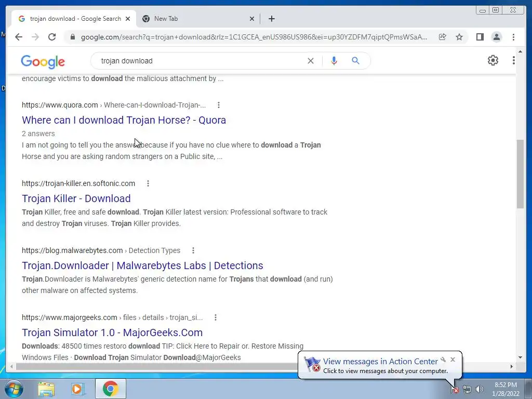Viewport: 532px width, 399px height.
Task: Open Trojan.Downloader Malwarebytes Labs link
Action: click(x=142, y=265)
